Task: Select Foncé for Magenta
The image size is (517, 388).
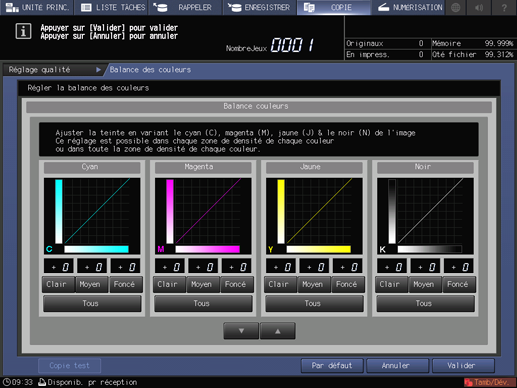Action: pyautogui.click(x=237, y=284)
